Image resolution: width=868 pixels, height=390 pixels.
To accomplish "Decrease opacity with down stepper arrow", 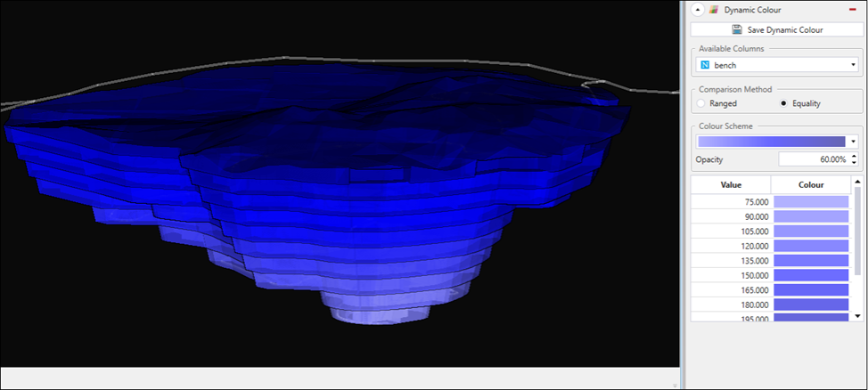I will click(854, 163).
